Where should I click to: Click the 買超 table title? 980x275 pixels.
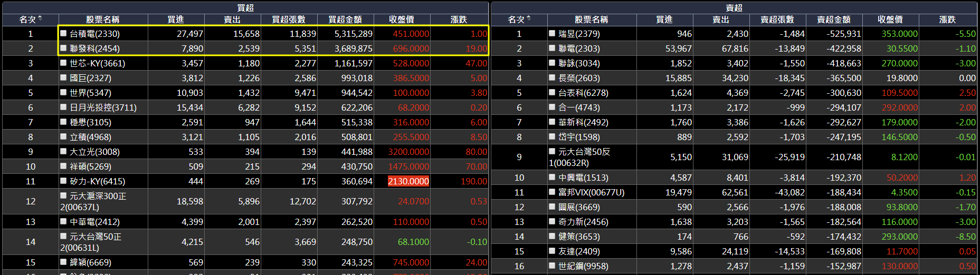point(245,7)
